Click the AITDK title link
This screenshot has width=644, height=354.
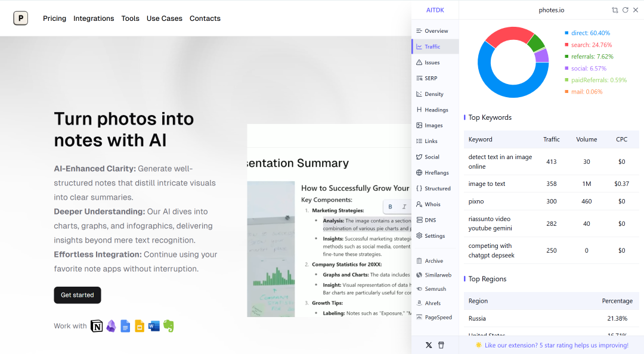click(435, 10)
